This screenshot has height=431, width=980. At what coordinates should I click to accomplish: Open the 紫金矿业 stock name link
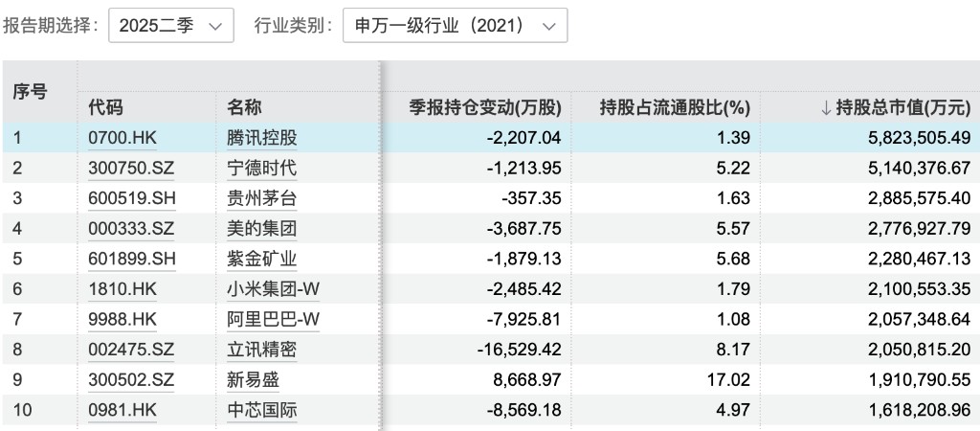[x=262, y=259]
